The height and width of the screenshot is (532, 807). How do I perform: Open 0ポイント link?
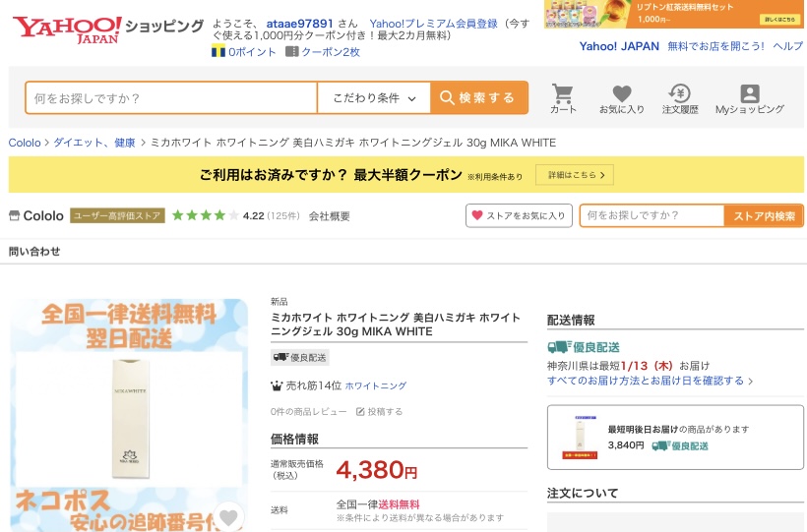point(252,52)
